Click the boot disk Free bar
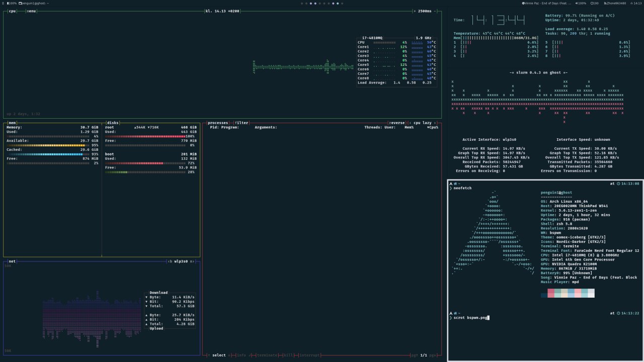The width and height of the screenshot is (644, 362). click(145, 172)
